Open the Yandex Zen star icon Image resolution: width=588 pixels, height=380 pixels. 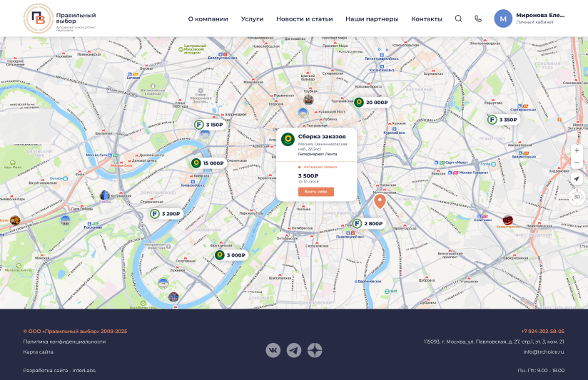(x=315, y=350)
